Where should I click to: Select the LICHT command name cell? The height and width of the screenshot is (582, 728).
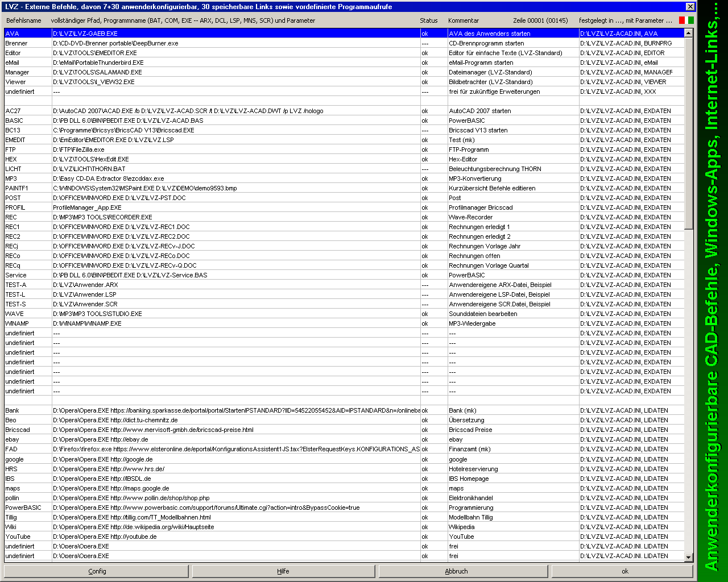(28, 169)
